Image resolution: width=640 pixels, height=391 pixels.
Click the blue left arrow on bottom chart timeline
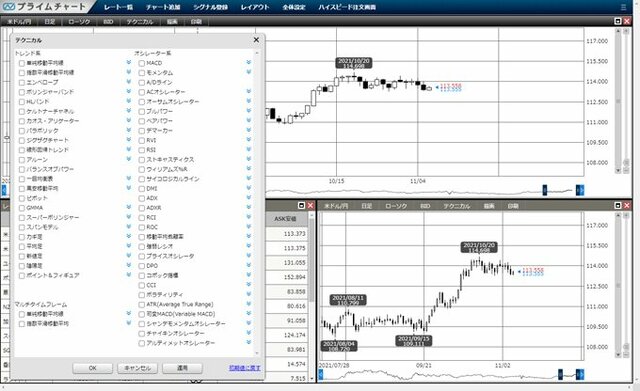pyautogui.click(x=320, y=374)
